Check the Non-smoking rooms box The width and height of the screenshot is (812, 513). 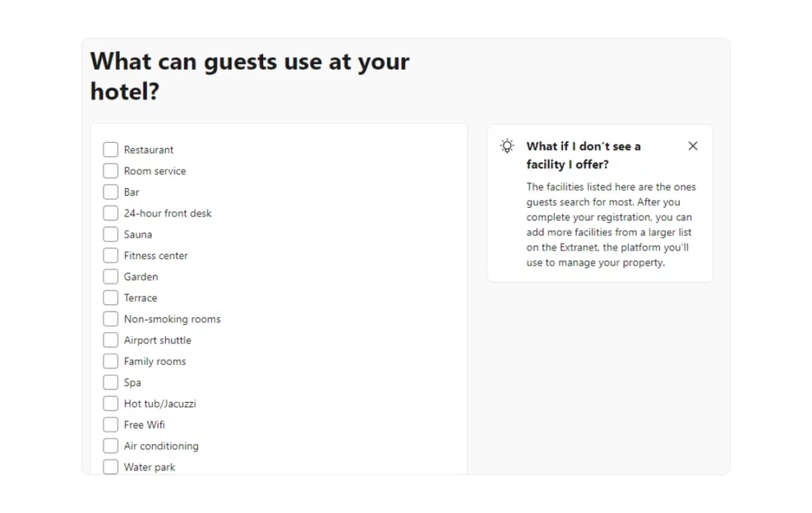pos(111,319)
